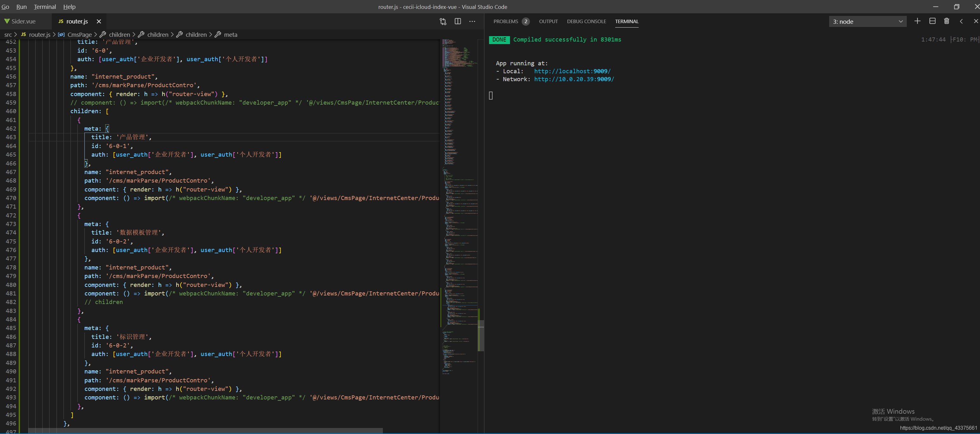
Task: Click the id '6-0-1' value on line 464
Action: (118, 146)
